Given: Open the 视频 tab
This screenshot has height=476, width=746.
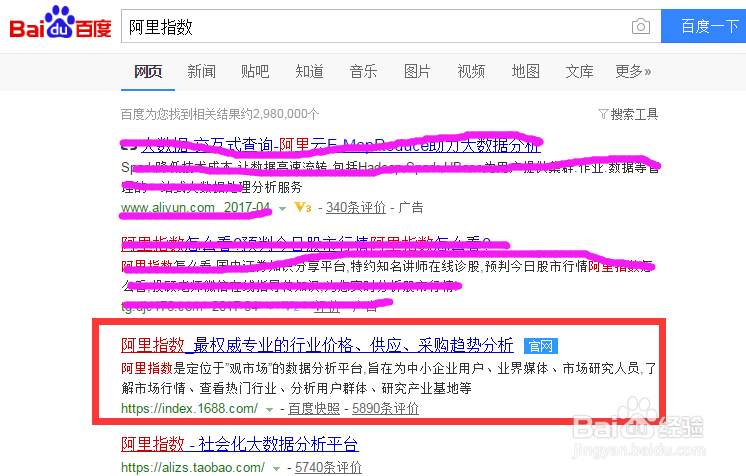Looking at the screenshot, I should (471, 71).
